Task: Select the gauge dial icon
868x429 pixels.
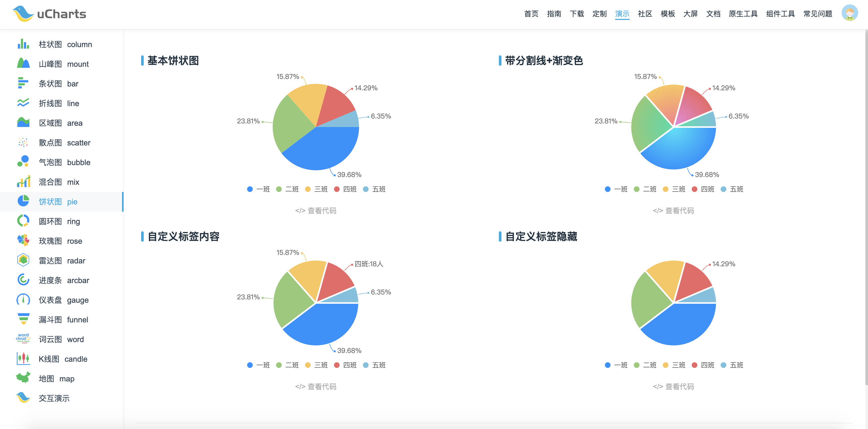Action: 23,299
